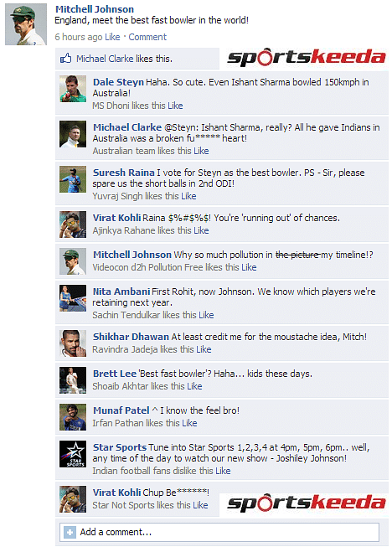This screenshot has width=392, height=552.
Task: Like the Star Sports comment
Action: click(223, 471)
